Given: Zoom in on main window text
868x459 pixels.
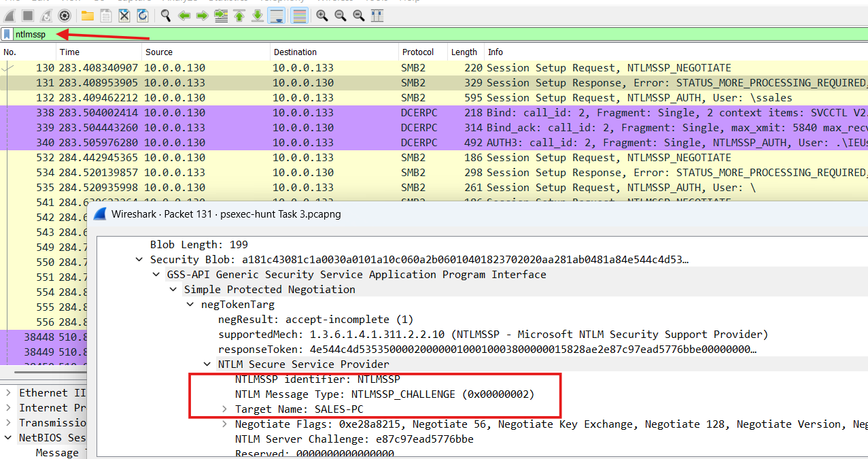Looking at the screenshot, I should pos(322,15).
